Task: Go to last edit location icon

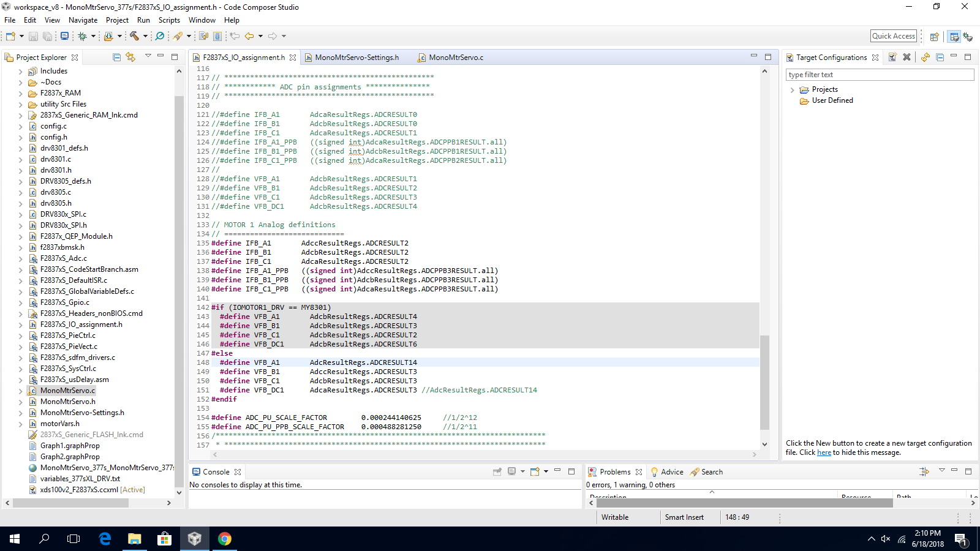Action: pos(235,36)
